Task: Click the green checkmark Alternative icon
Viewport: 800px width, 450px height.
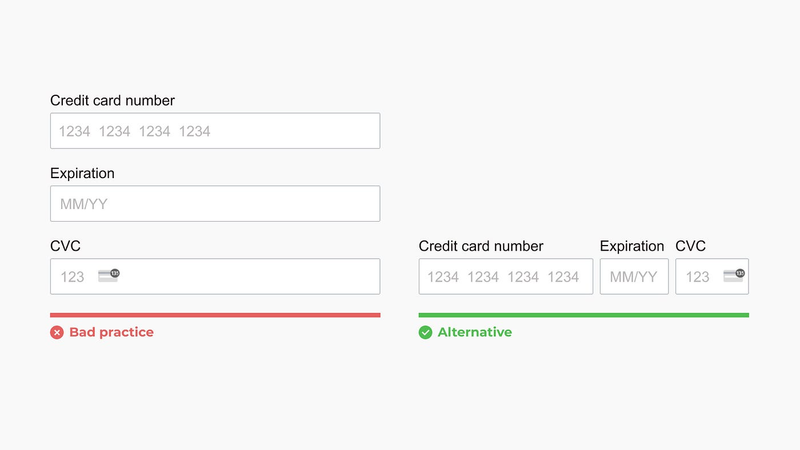Action: pyautogui.click(x=425, y=333)
